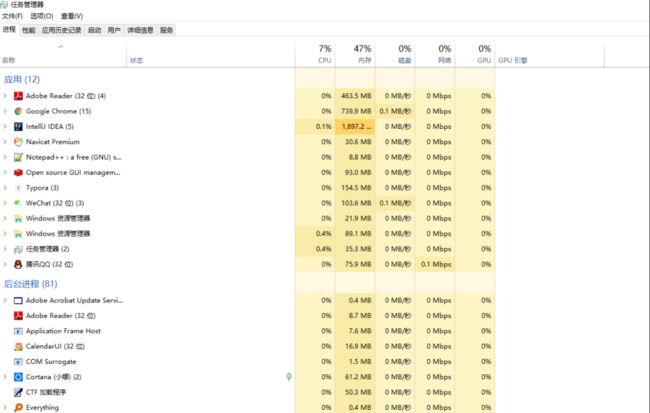Expand the Tencent QQ (32-bit) row
The image size is (650, 413).
point(5,265)
